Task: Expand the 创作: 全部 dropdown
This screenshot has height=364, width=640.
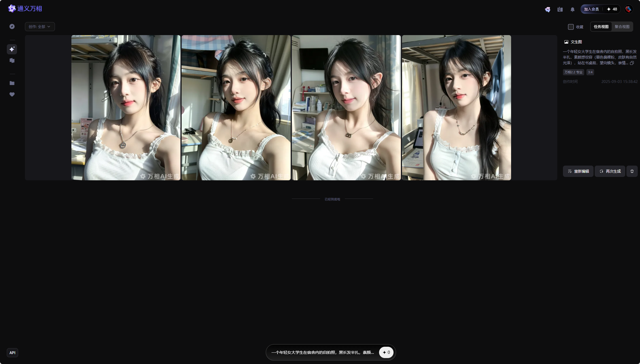Action: coord(40,27)
